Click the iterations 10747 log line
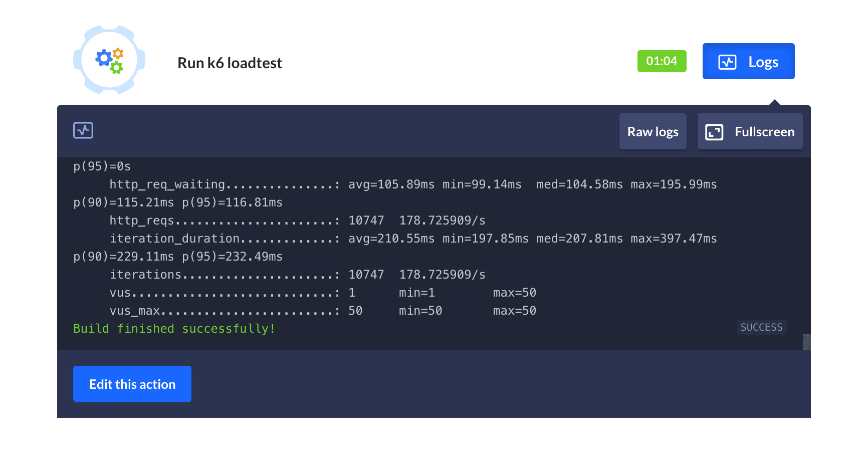 (x=297, y=275)
